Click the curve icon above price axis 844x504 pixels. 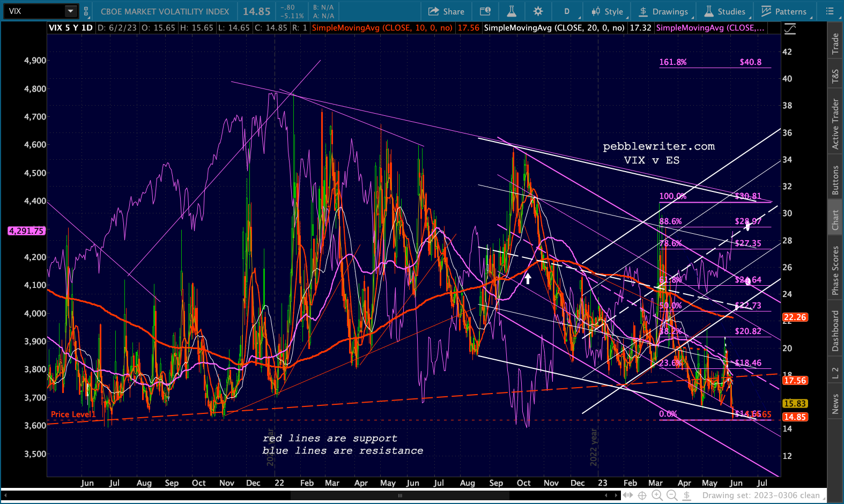(x=790, y=29)
